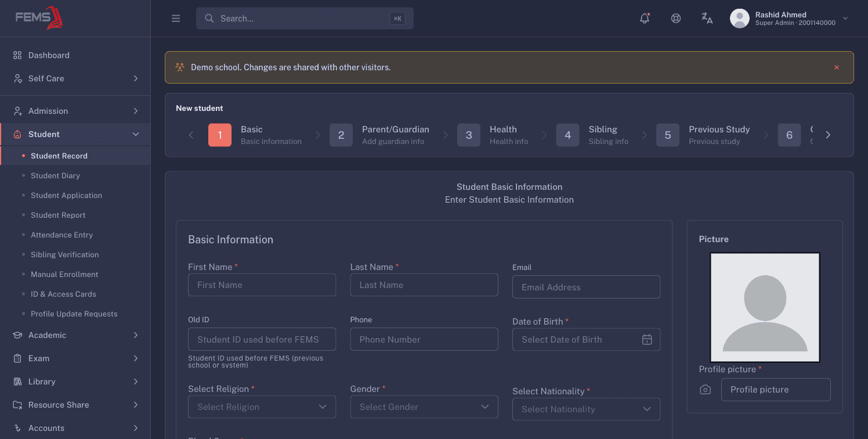Image resolution: width=868 pixels, height=439 pixels.
Task: Click the Email Address field
Action: (x=586, y=287)
